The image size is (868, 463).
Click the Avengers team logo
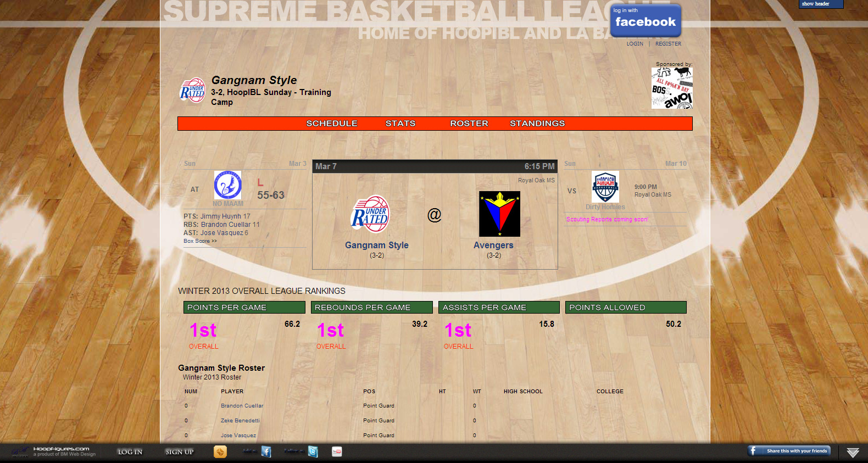[x=499, y=214]
